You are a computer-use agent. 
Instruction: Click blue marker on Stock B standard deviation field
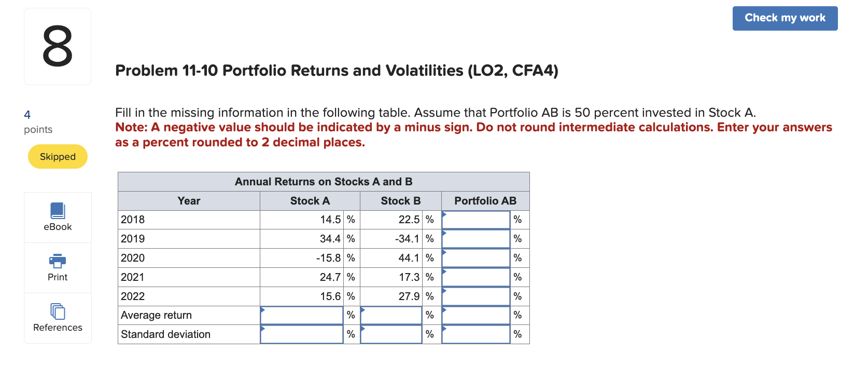tap(363, 329)
